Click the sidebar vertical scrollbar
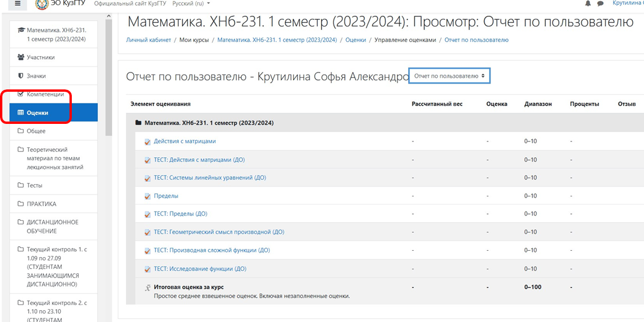This screenshot has width=644, height=322. tap(109, 77)
